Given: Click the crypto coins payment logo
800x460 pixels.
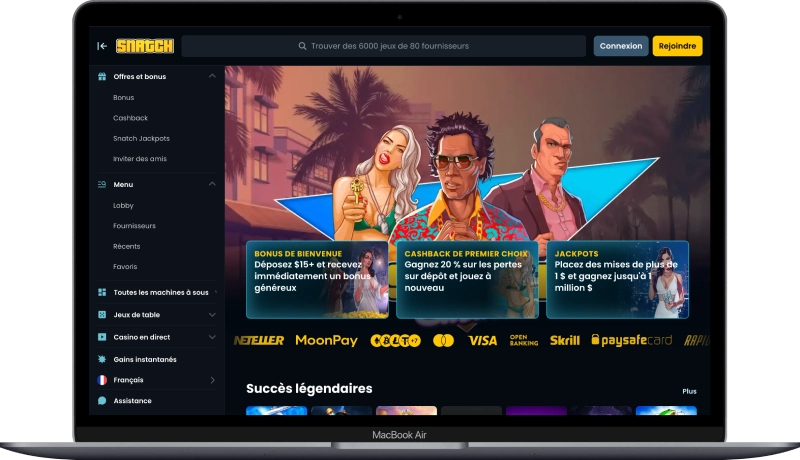Looking at the screenshot, I should (395, 340).
